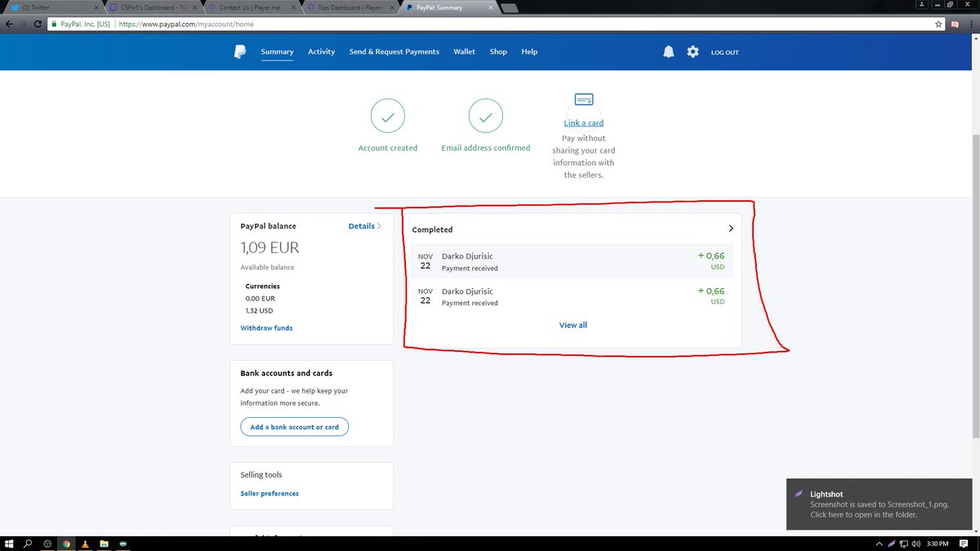Open the network tray icon
Image resolution: width=980 pixels, height=551 pixels.
pyautogui.click(x=903, y=544)
